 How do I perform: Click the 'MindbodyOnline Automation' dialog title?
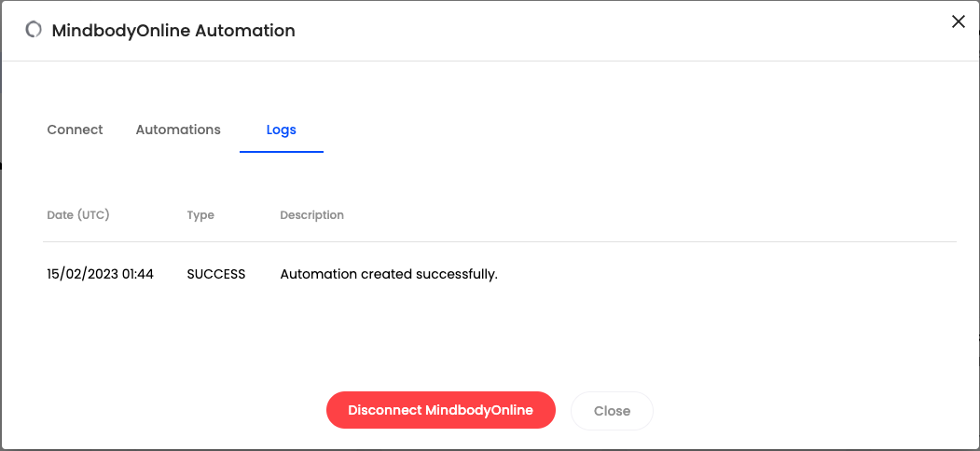[173, 31]
